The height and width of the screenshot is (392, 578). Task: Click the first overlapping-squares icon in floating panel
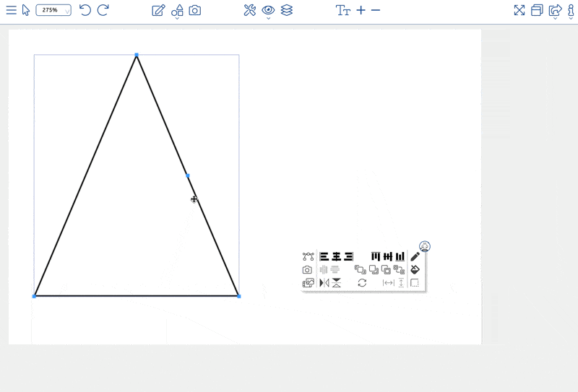coord(360,270)
